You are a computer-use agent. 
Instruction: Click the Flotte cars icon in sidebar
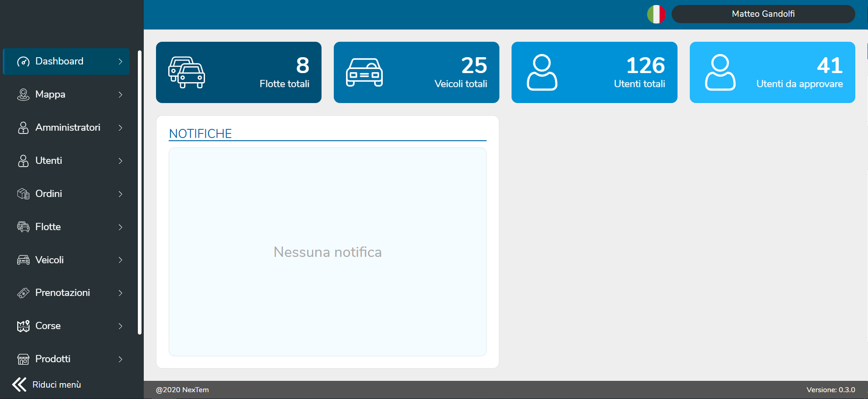click(x=23, y=227)
